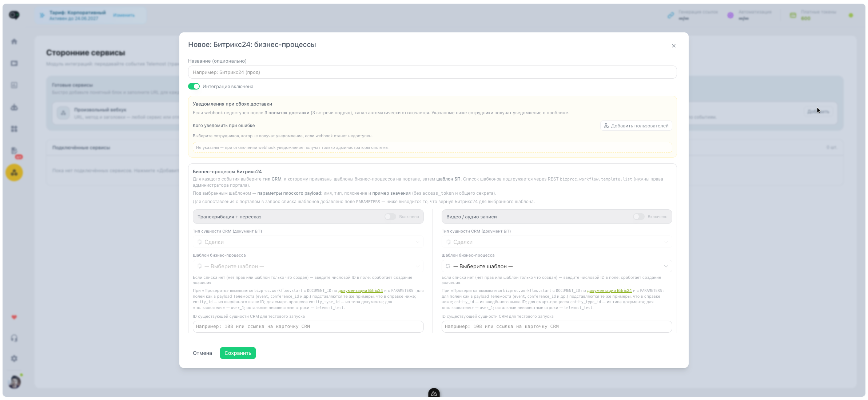
Task: Focus the 'Название (опционально)' input field
Action: coord(432,72)
